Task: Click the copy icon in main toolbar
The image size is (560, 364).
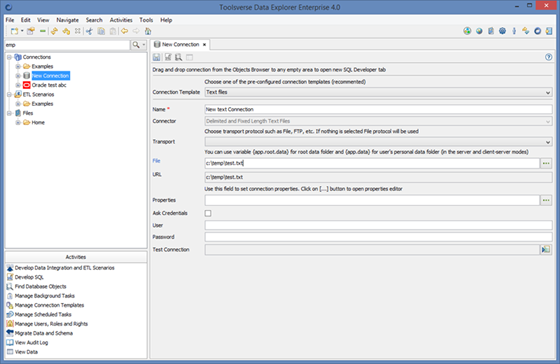Action: pyautogui.click(x=101, y=31)
